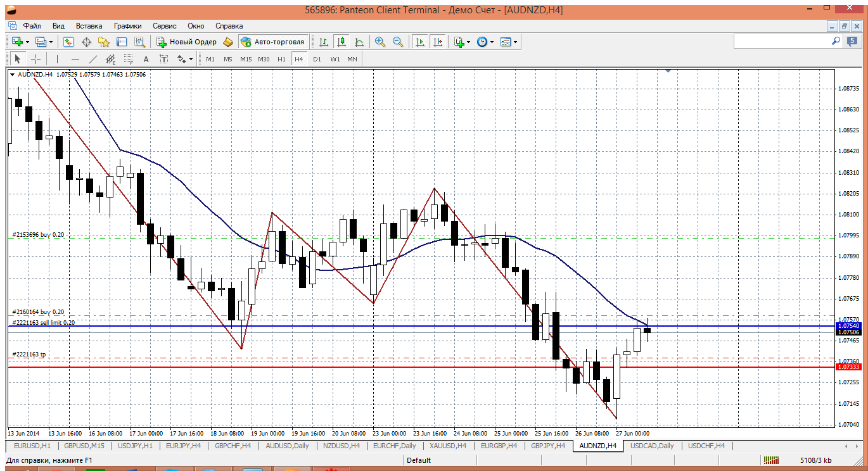The height and width of the screenshot is (471, 868).
Task: Open the Файл menu
Action: coord(32,26)
